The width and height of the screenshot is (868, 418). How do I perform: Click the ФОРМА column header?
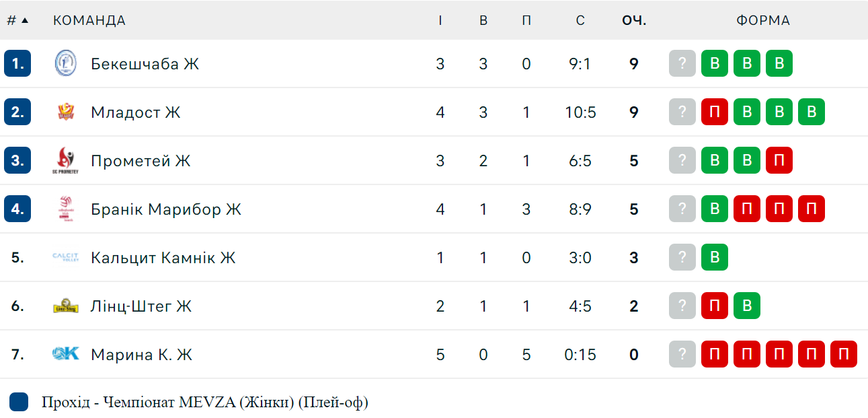point(763,20)
